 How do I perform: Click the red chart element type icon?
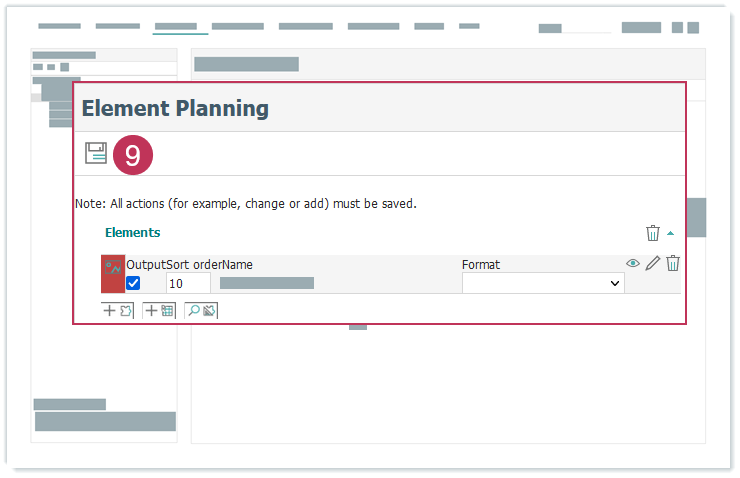[x=113, y=274]
